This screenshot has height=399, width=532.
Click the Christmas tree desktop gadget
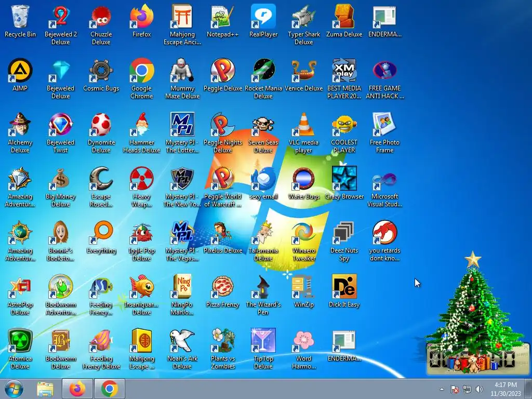pyautogui.click(x=474, y=312)
